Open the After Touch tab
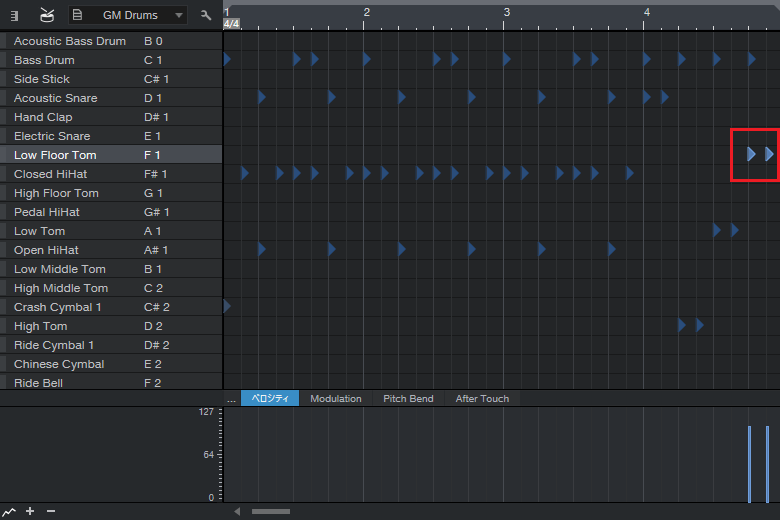 [482, 398]
